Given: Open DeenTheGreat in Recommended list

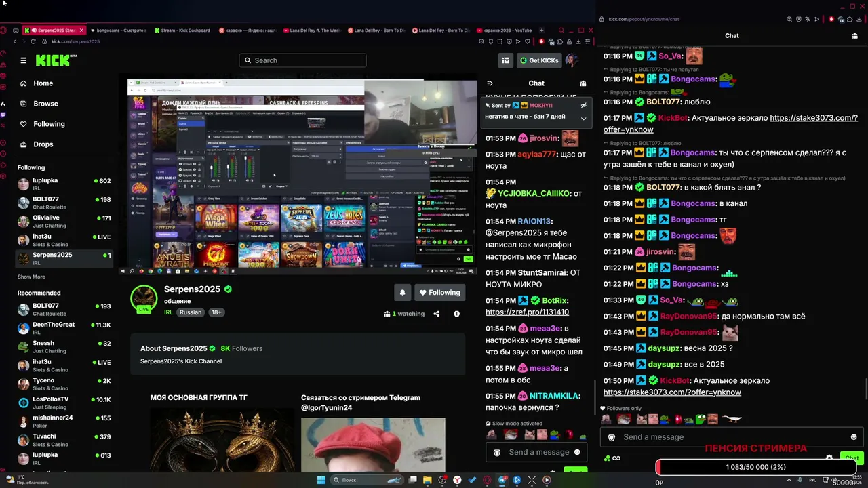Looking at the screenshot, I should pyautogui.click(x=64, y=328).
